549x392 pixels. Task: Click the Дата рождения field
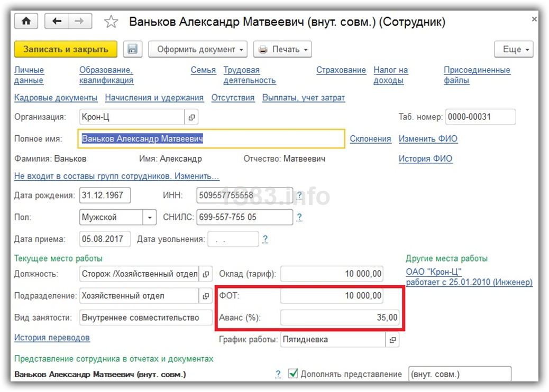coord(105,195)
